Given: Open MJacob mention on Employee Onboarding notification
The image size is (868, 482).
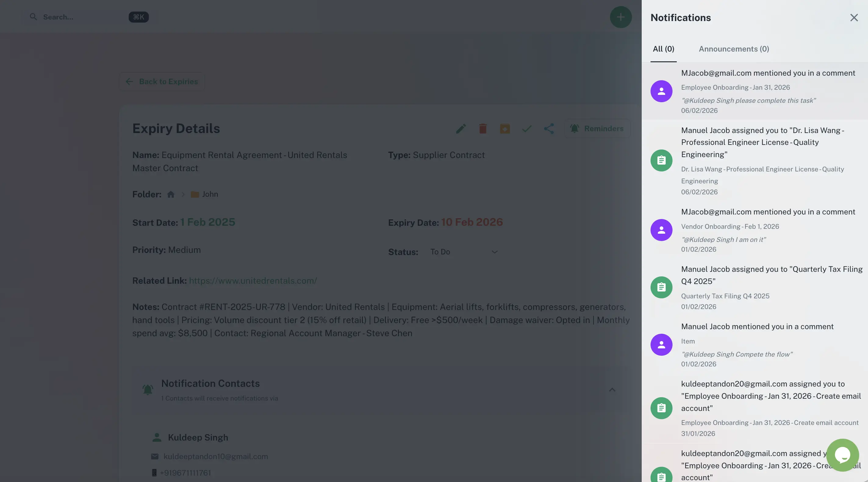Looking at the screenshot, I should pyautogui.click(x=755, y=91).
